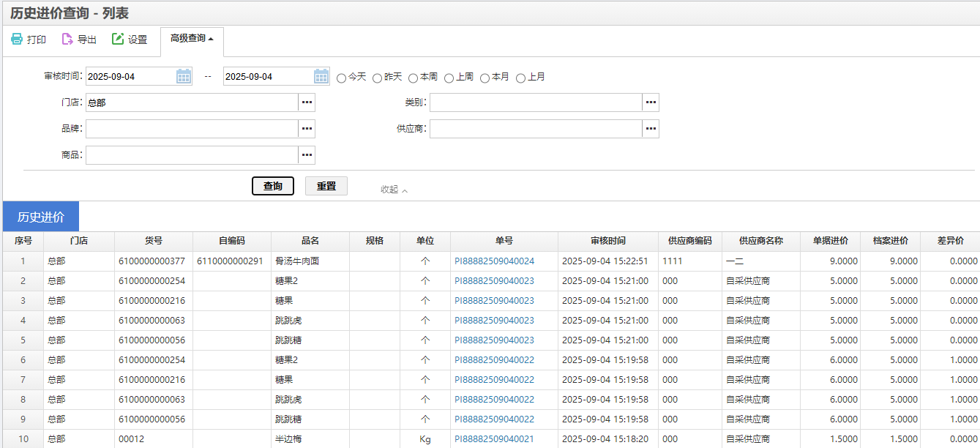The height and width of the screenshot is (448, 980).
Task: Click the 差异价 column header
Action: [x=950, y=242]
